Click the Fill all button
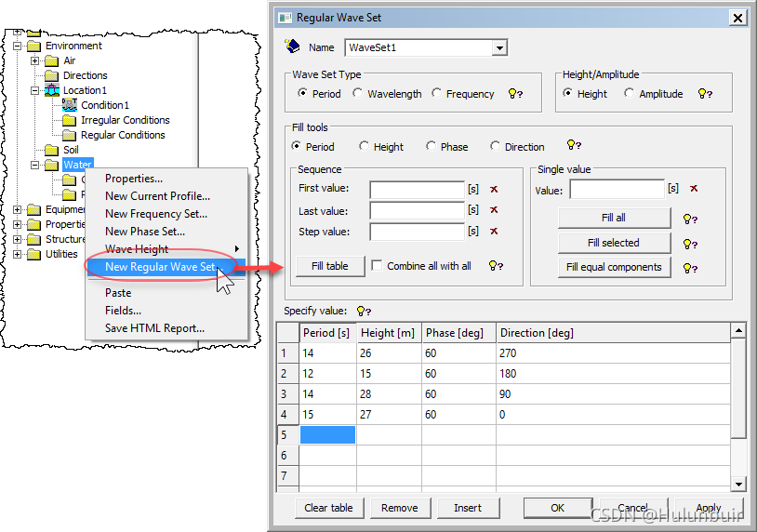The width and height of the screenshot is (757, 532). pos(614,218)
